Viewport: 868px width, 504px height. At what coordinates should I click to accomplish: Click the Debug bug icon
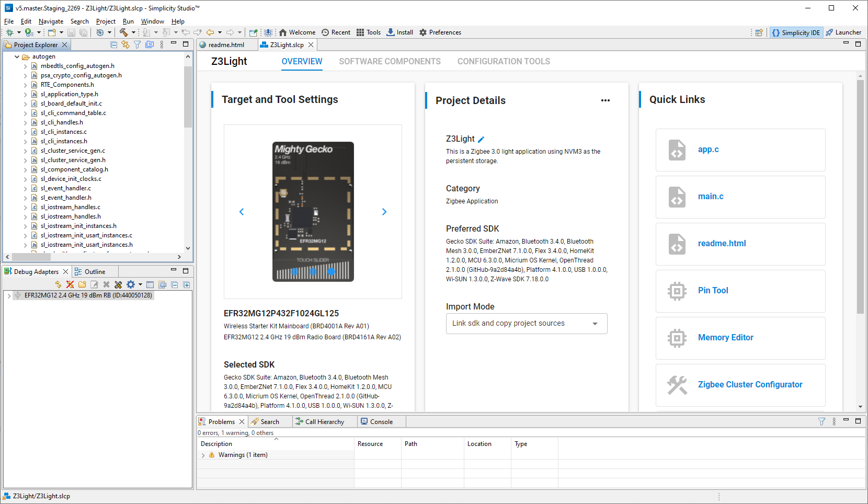9,32
